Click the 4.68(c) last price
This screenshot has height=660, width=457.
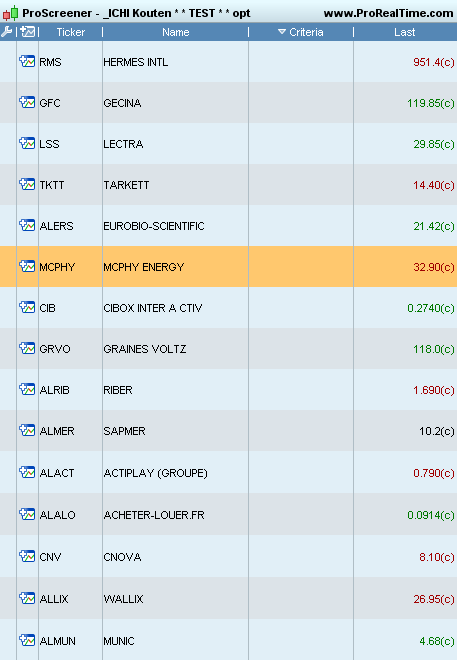tap(436, 641)
